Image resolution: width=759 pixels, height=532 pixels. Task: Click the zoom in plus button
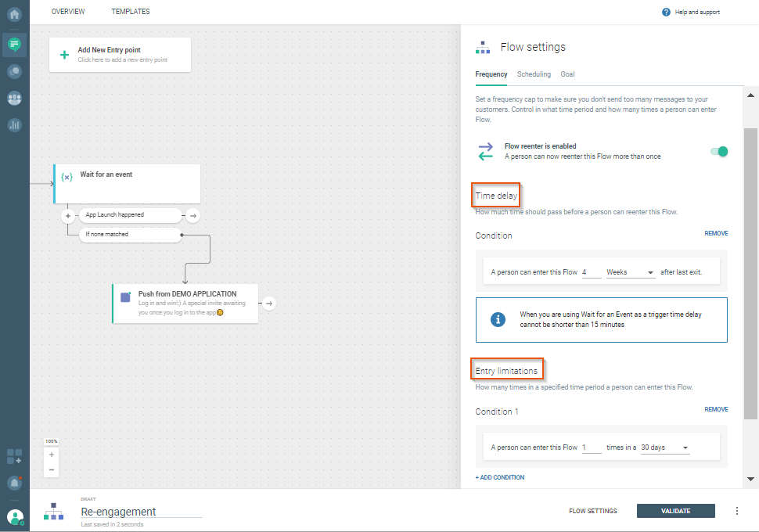click(52, 455)
